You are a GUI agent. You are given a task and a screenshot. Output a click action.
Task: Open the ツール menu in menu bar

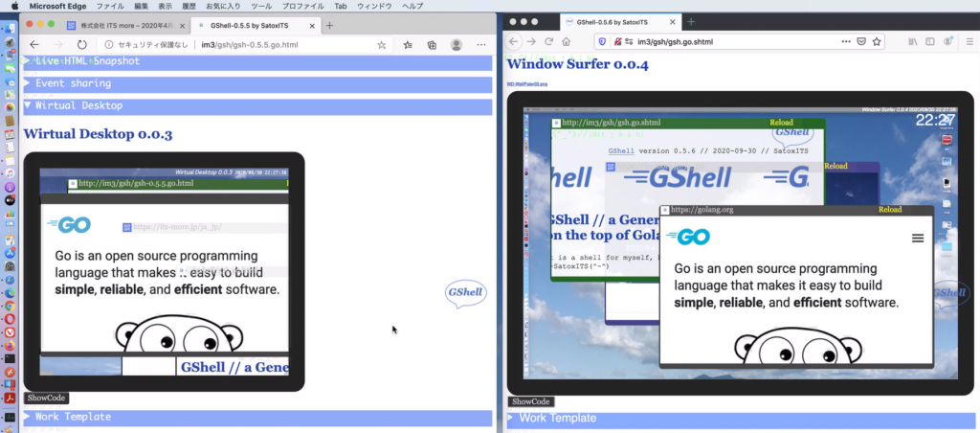261,6
